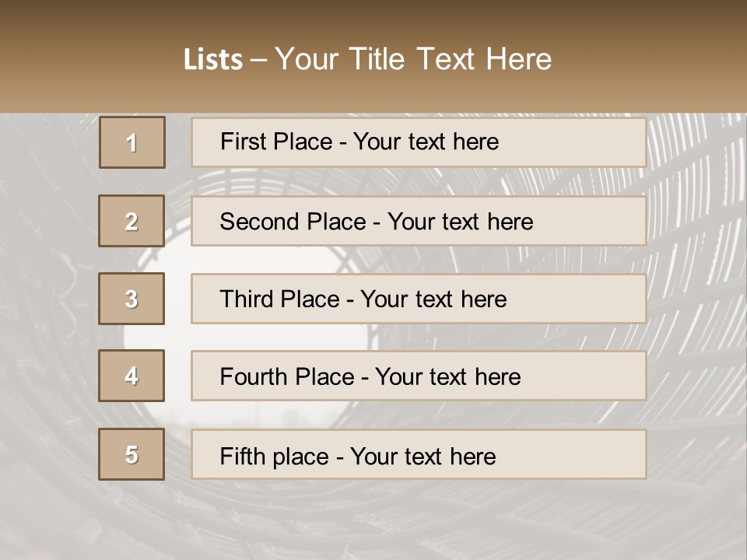
Task: Click the 'Second Place - Your text here' bar
Action: pos(419,221)
